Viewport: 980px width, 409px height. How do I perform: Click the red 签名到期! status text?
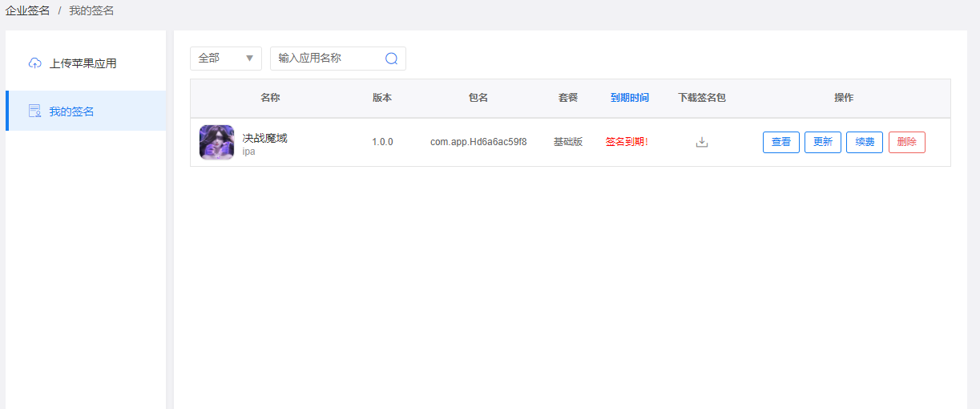click(x=627, y=142)
